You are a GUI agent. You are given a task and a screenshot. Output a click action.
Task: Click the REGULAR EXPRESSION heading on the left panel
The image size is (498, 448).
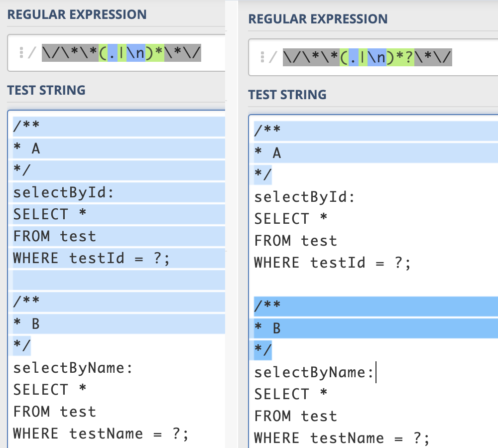[x=76, y=14]
